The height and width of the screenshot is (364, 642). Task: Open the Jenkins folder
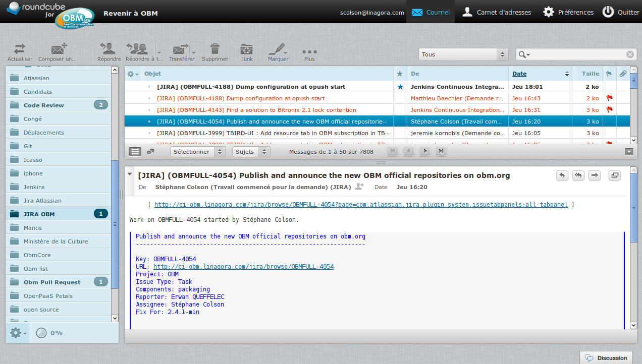pyautogui.click(x=59, y=187)
